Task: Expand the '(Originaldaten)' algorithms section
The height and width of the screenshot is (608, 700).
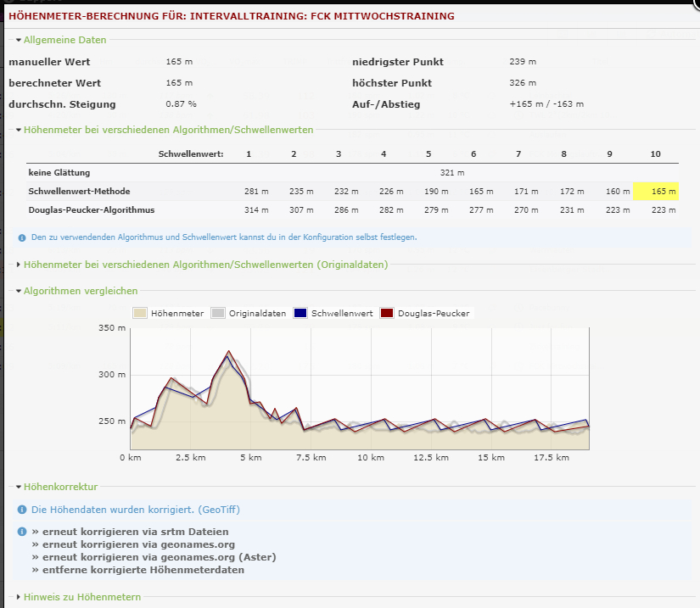Action: point(205,265)
